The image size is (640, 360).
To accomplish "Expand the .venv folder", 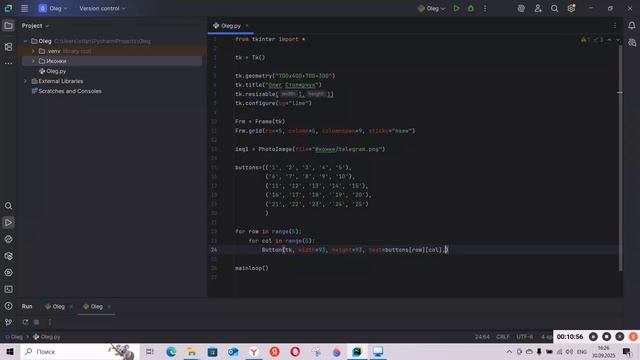I will tap(33, 51).
